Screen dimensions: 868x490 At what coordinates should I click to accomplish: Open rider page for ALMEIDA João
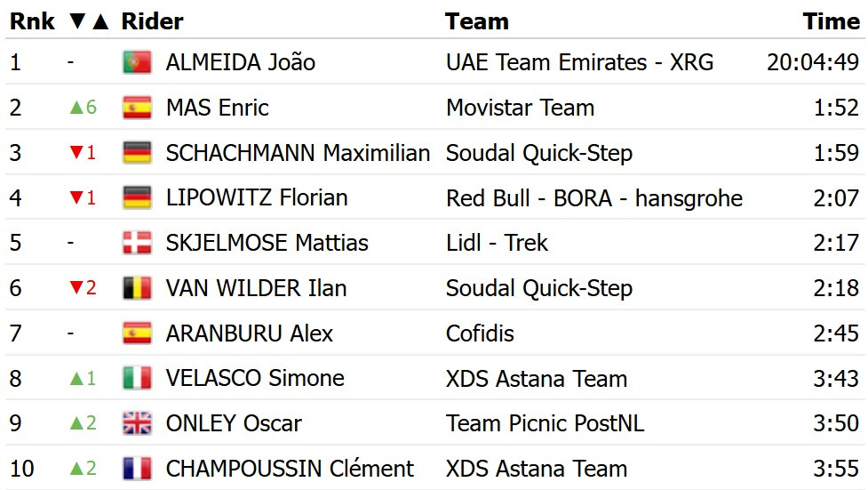tap(241, 62)
